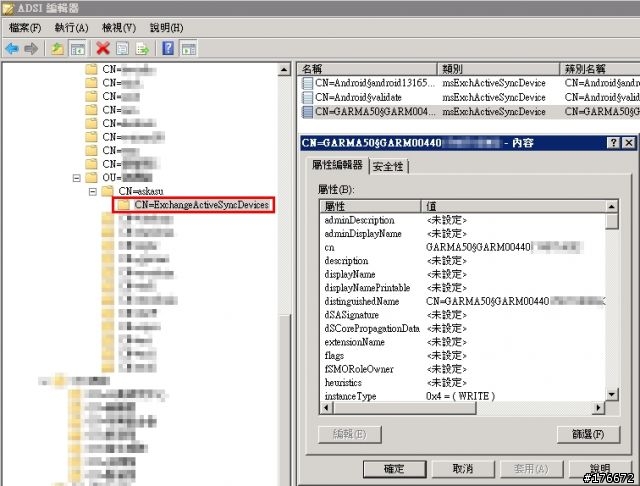Select the CN=askasu tree node
640x486 pixels.
[x=141, y=191]
